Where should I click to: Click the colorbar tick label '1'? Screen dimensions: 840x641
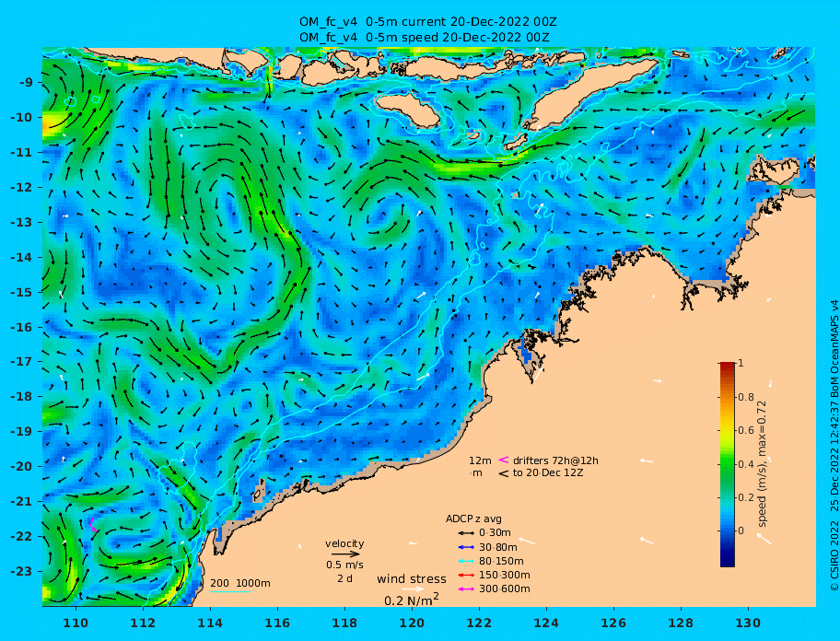[741, 363]
